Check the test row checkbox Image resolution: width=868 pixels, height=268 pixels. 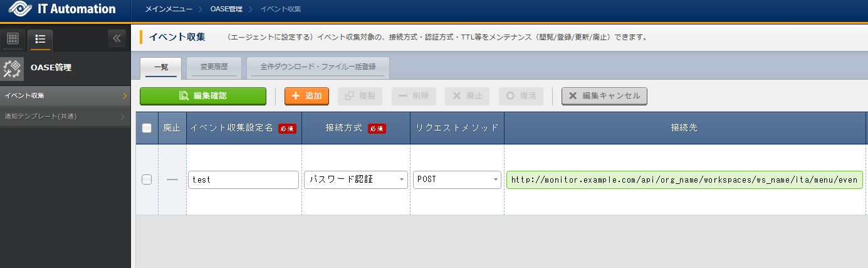147,180
